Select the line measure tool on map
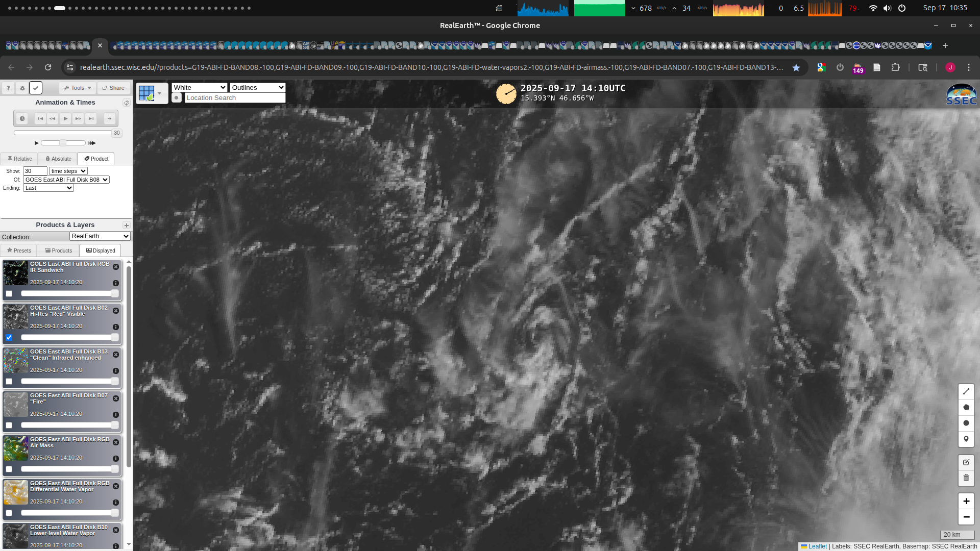 pyautogui.click(x=966, y=391)
